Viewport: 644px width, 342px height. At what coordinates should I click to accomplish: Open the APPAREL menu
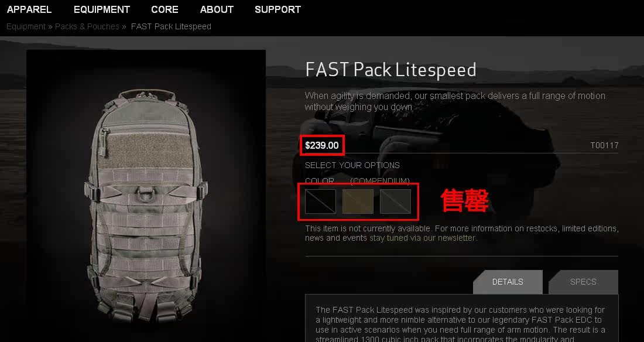click(29, 9)
